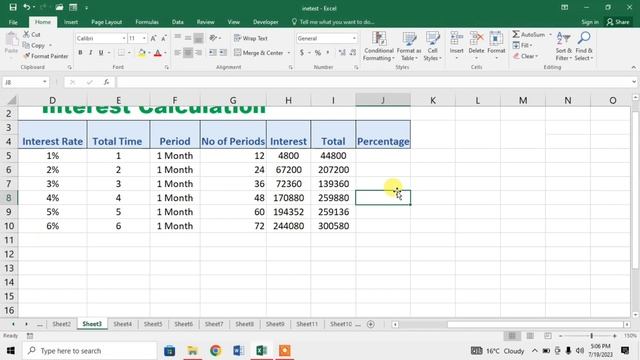Click the Sign in link
The height and width of the screenshot is (360, 640).
coord(590,22)
